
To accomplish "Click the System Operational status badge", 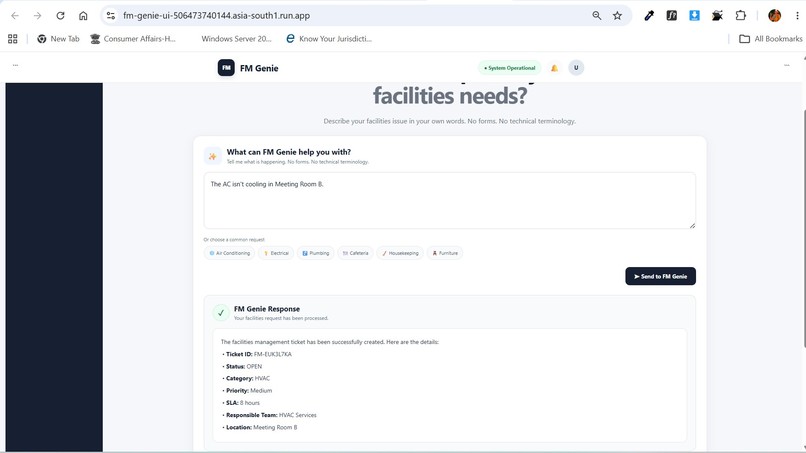I will point(509,68).
